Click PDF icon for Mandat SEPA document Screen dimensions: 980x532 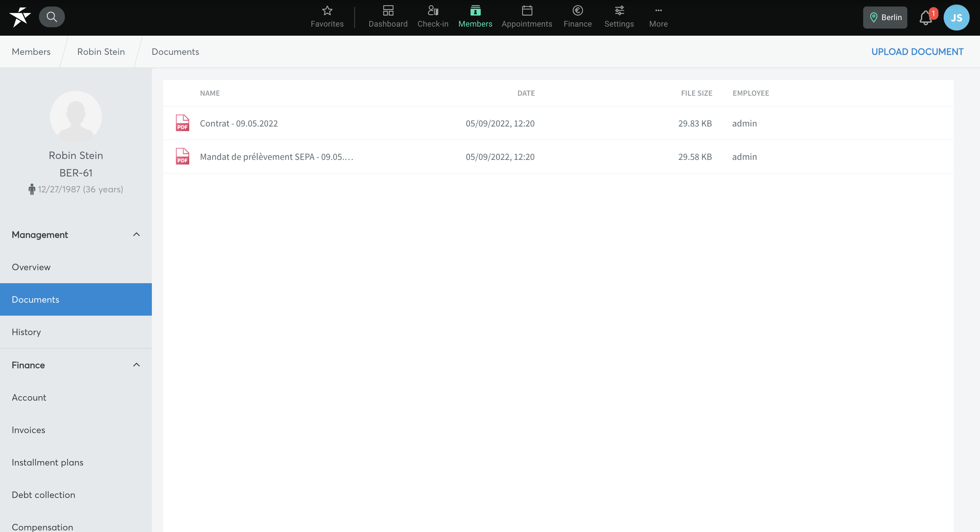click(x=182, y=156)
